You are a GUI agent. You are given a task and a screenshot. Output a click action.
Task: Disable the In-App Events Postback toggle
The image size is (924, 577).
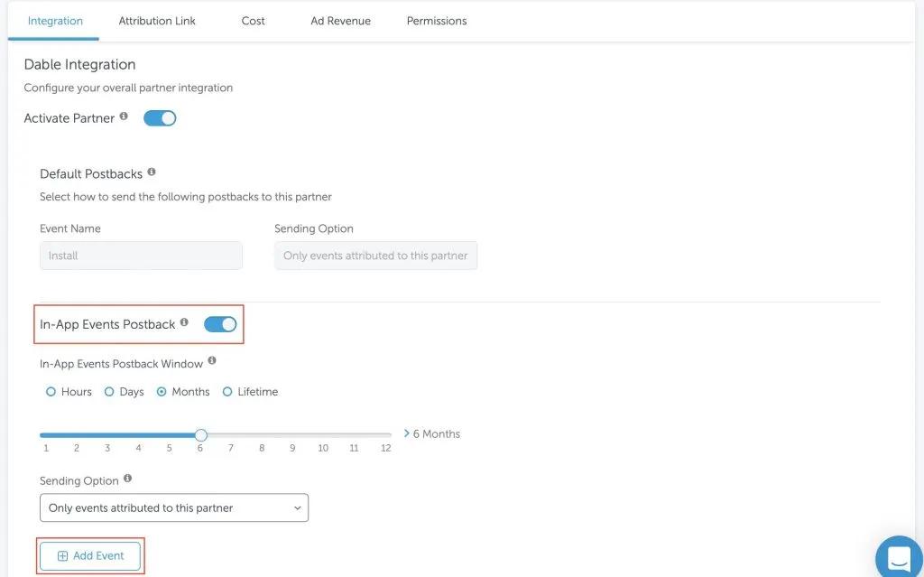[220, 324]
